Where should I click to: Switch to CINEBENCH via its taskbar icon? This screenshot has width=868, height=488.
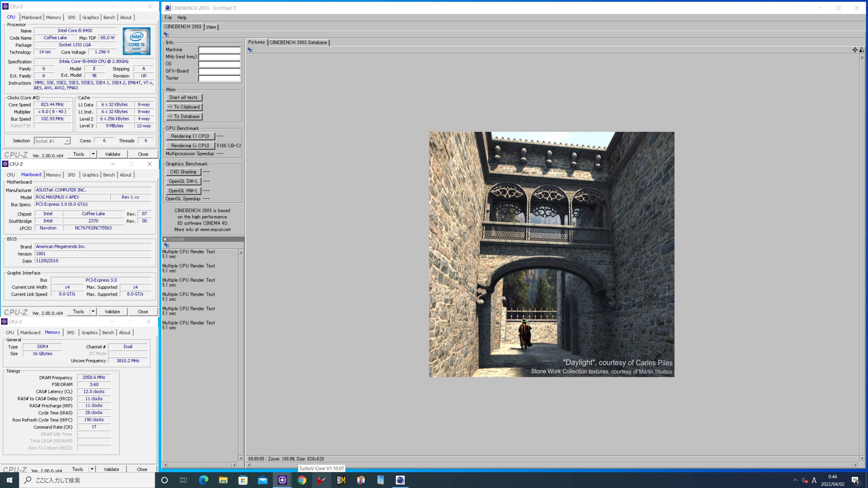400,480
